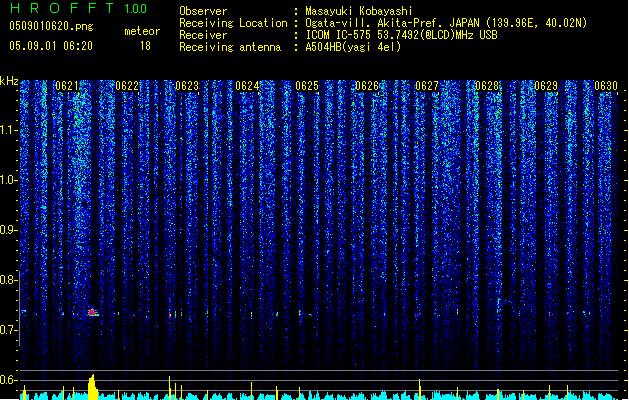Select the filename 0509010620.png

tap(51, 26)
